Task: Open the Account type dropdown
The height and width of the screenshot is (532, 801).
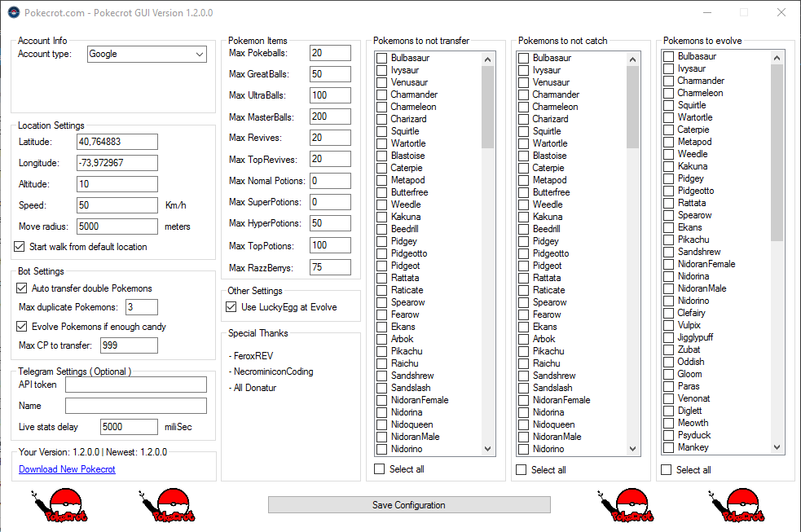Action: click(147, 54)
